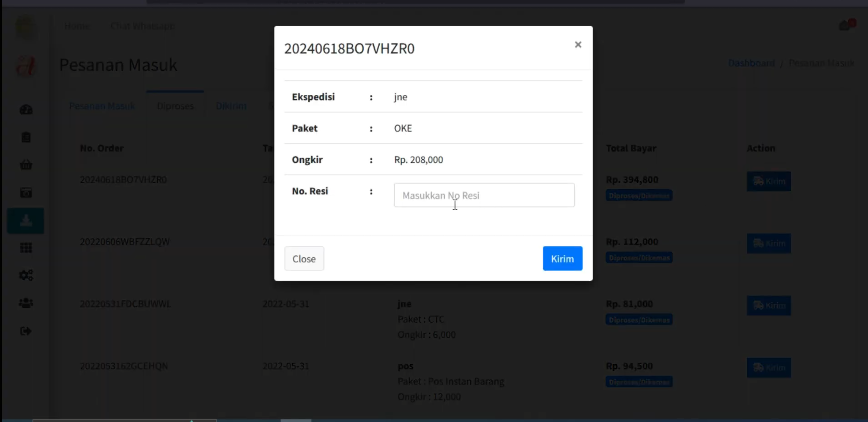
Task: Click Kirim for order 20240618BO7VHZR0 in the table
Action: (x=769, y=181)
